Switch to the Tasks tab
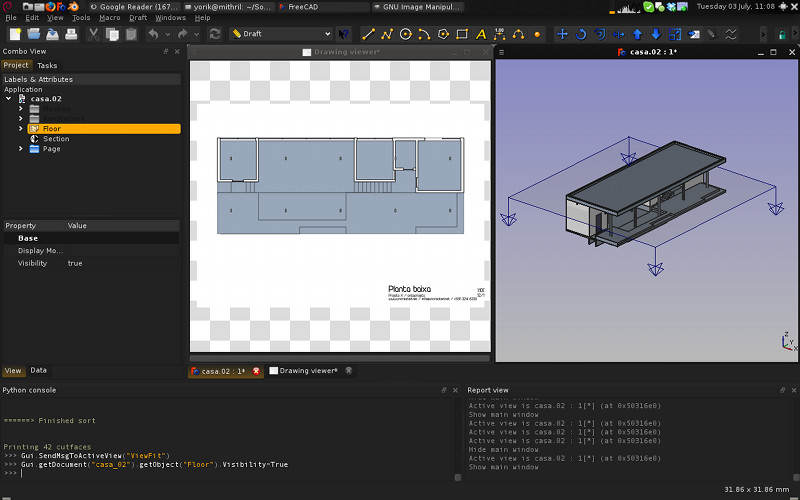The width and height of the screenshot is (800, 500). coord(47,66)
